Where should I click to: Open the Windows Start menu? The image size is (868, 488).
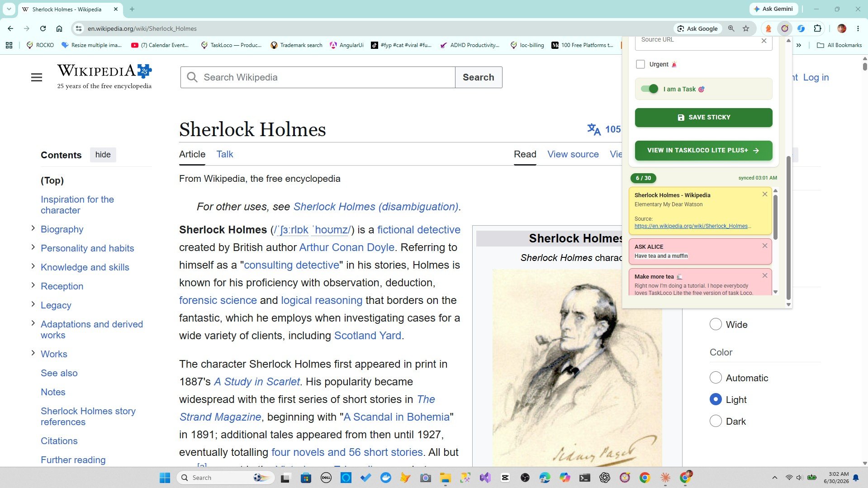(165, 478)
